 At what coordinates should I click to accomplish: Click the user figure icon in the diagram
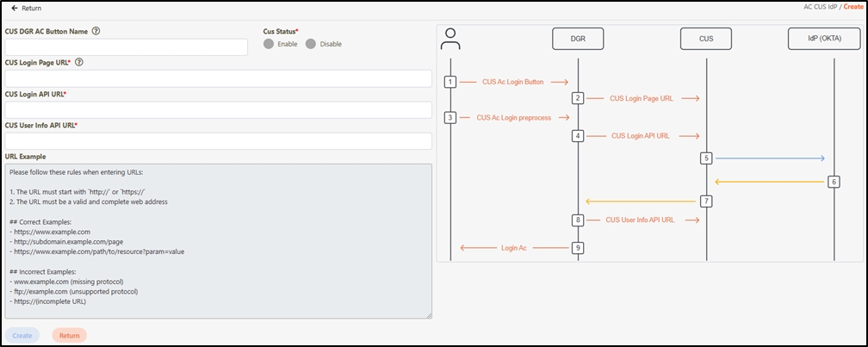tap(449, 39)
